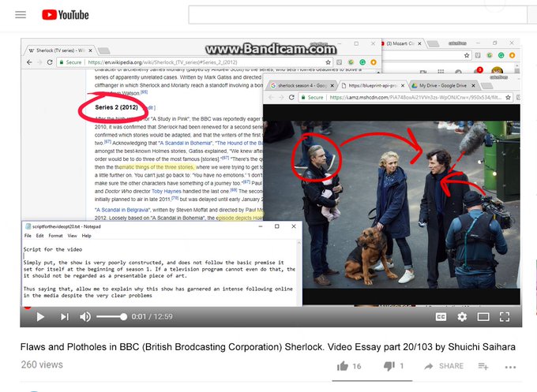
Task: Click the video title text
Action: click(x=268, y=347)
